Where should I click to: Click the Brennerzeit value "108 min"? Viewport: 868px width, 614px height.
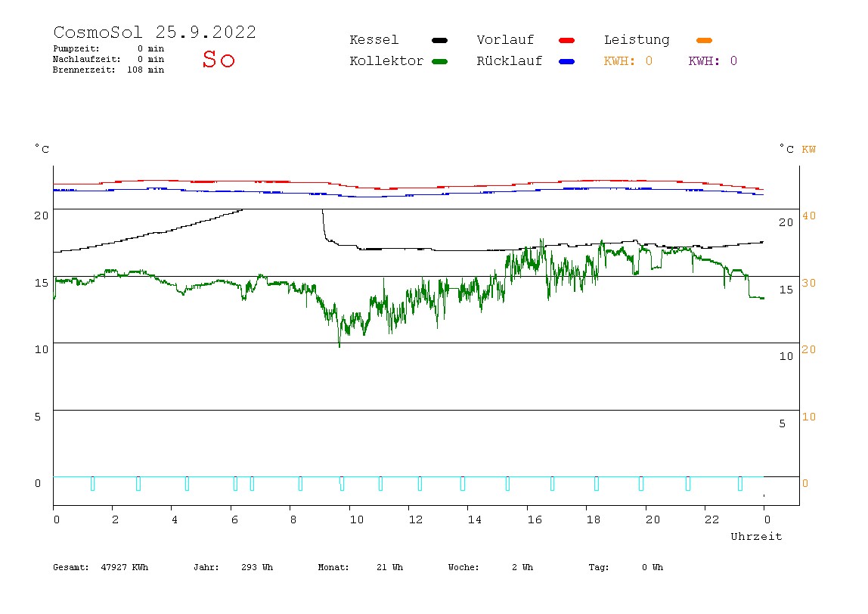click(146, 70)
